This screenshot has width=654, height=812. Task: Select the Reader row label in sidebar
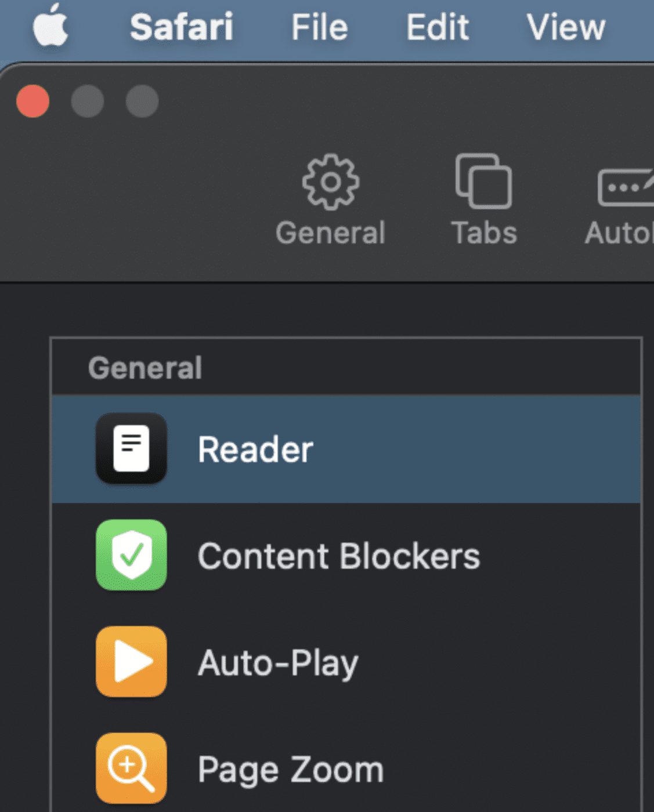click(x=255, y=449)
